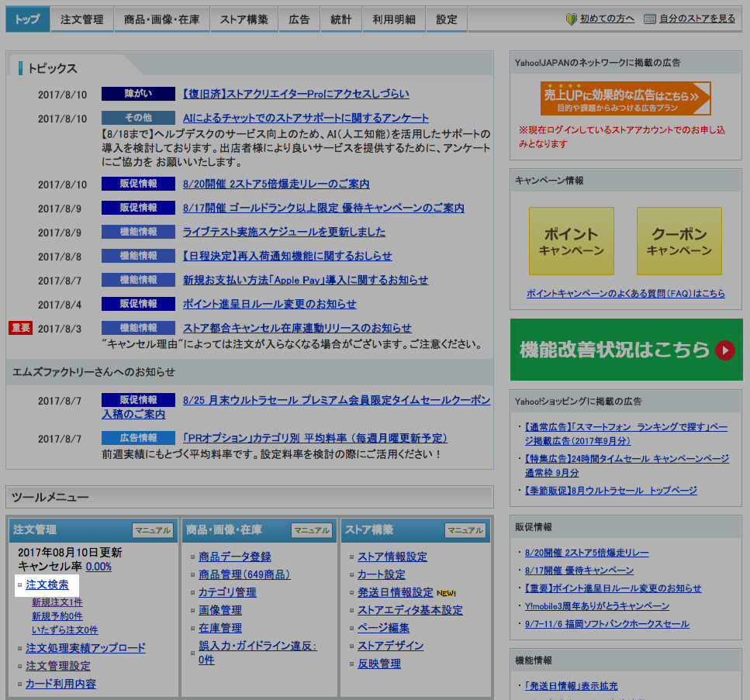Open the 設定 tab
Viewport: 750px width, 700px height.
(x=447, y=19)
